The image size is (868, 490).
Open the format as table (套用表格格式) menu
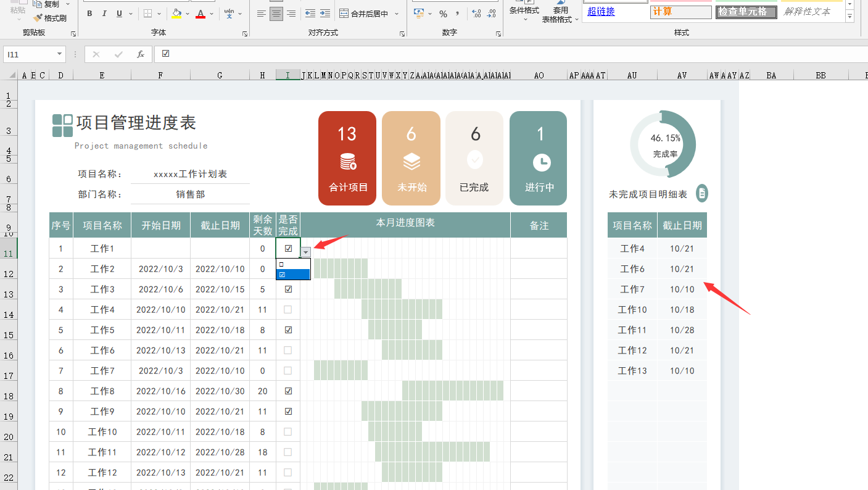point(560,12)
